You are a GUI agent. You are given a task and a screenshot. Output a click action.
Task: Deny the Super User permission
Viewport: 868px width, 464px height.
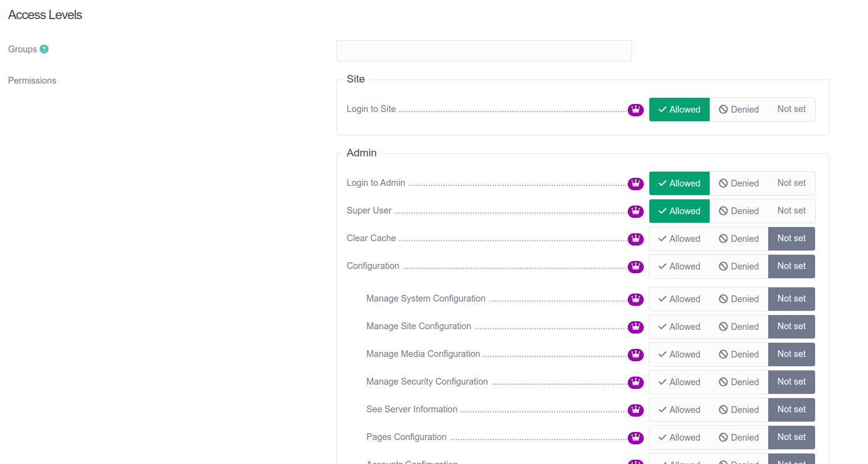click(739, 211)
